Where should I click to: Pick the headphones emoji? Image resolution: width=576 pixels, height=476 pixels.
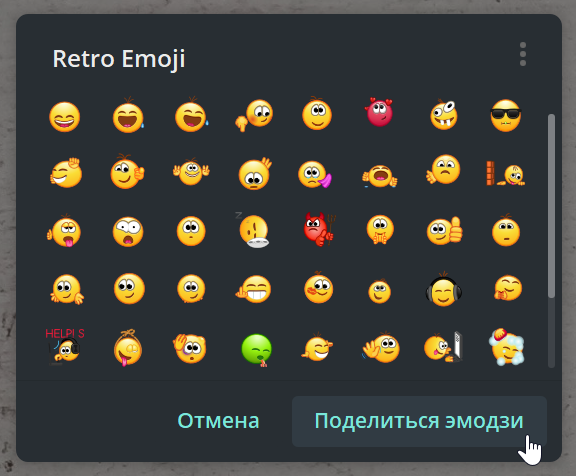(x=444, y=290)
